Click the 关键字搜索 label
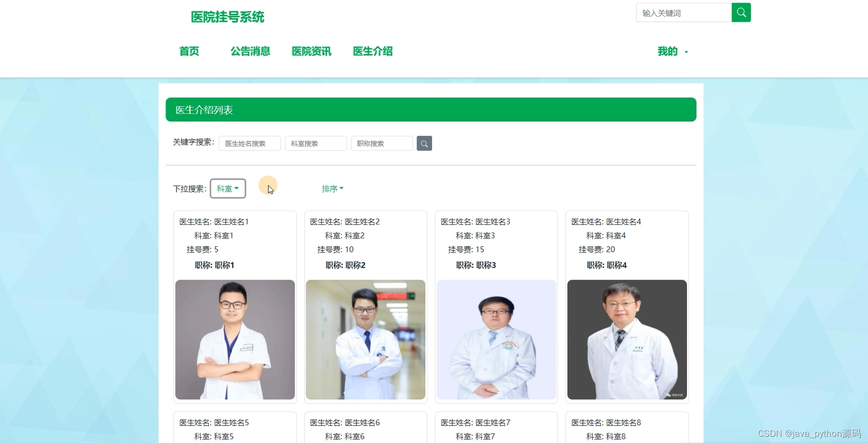This screenshot has height=443, width=868. pos(193,142)
